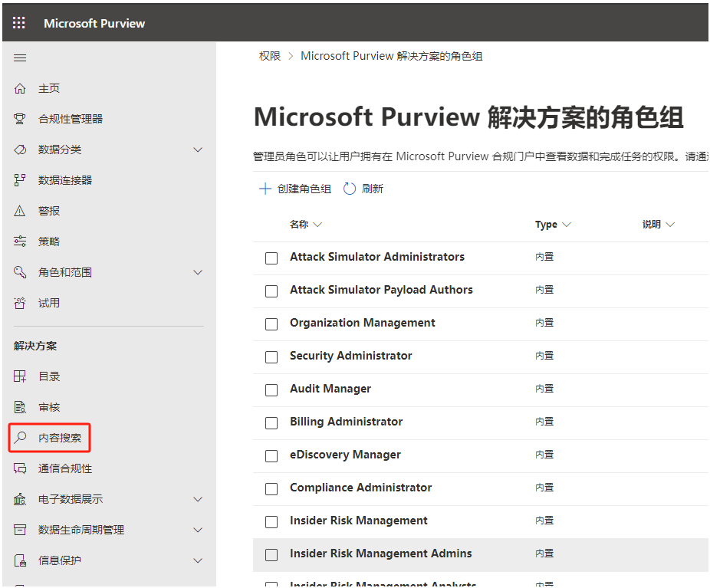
Task: Click 创建角色组 button
Action: pyautogui.click(x=295, y=189)
